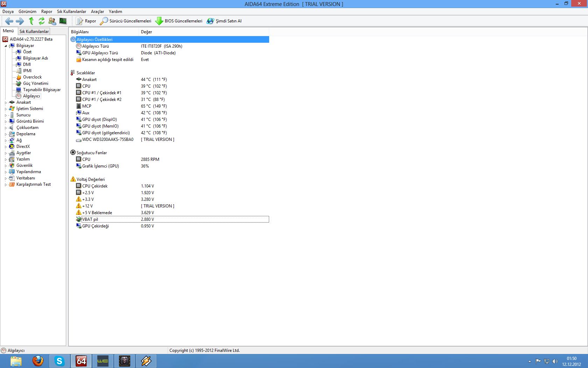Image resolution: width=588 pixels, height=368 pixels.
Task: Click the BilgiAlanı column header
Action: pyautogui.click(x=104, y=32)
